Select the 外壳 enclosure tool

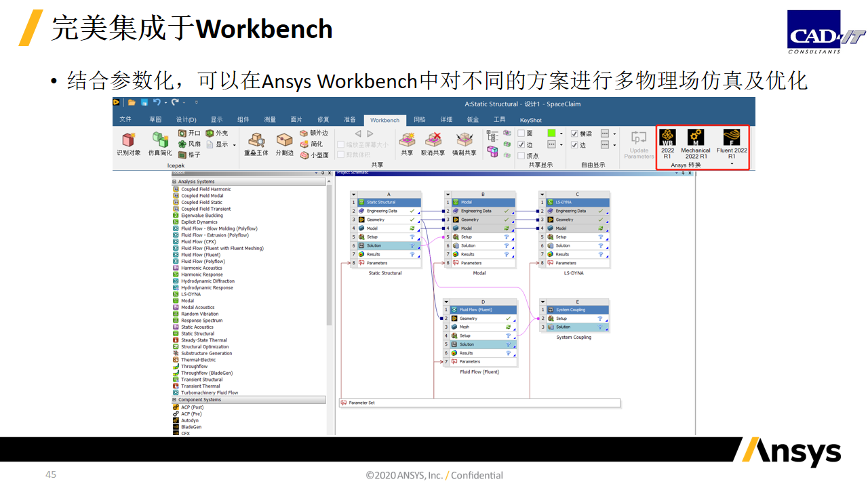coord(217,134)
